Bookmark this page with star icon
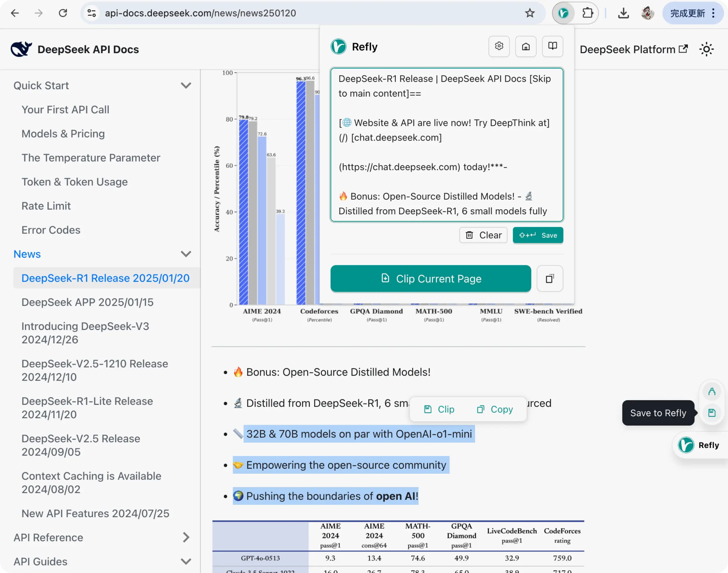Viewport: 728px width, 573px height. [x=530, y=13]
